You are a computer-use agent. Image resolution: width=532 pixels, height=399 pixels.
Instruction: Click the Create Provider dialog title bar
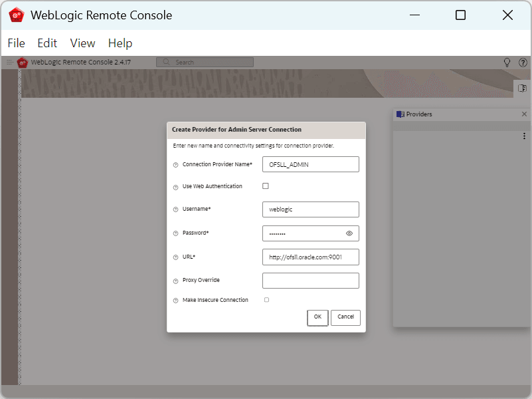(x=266, y=130)
